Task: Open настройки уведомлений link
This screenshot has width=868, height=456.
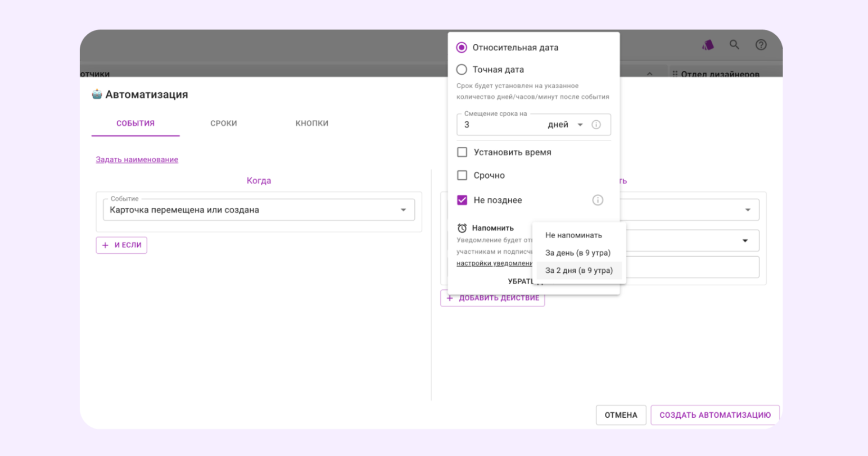Action: [495, 263]
